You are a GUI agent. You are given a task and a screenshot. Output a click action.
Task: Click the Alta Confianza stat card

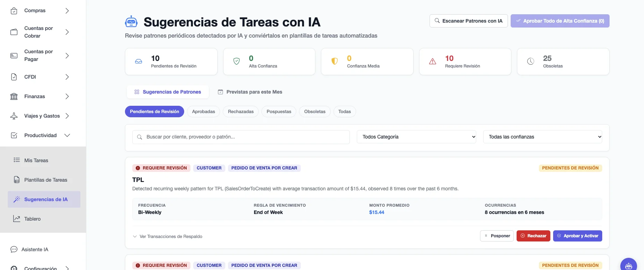[269, 62]
